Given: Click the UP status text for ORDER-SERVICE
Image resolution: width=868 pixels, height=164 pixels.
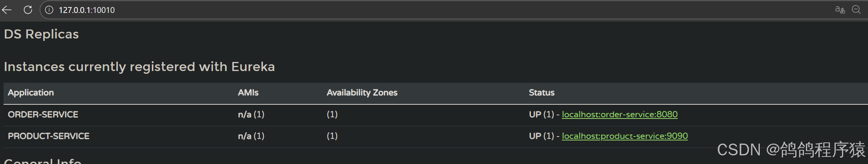Looking at the screenshot, I should (x=535, y=115).
